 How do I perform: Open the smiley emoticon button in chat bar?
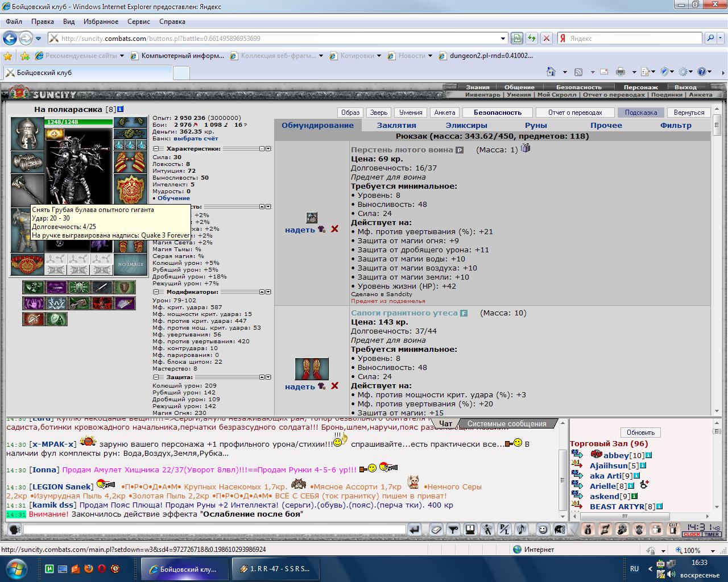pos(543,529)
